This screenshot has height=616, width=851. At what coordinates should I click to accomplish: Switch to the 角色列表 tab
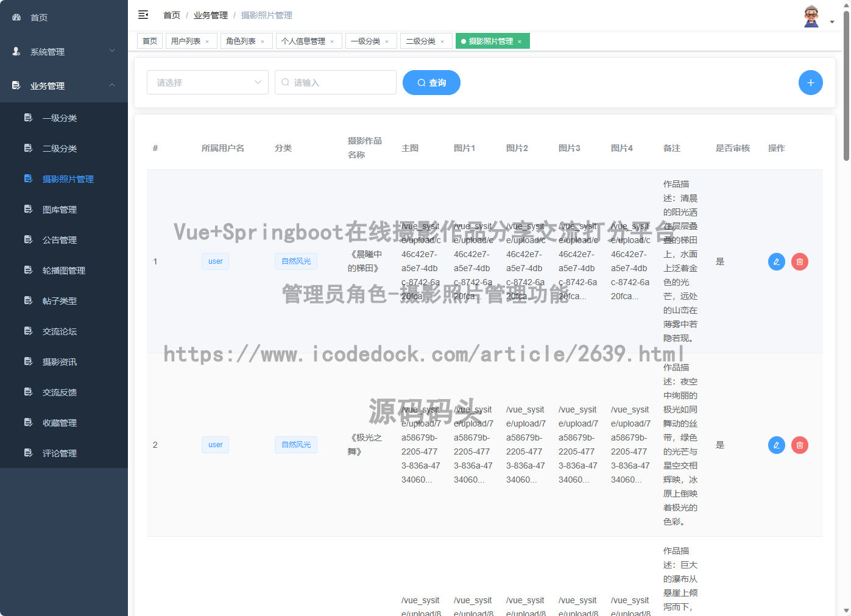pos(242,41)
